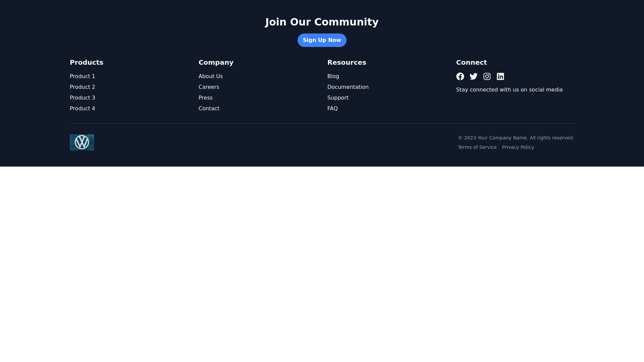This screenshot has height=362, width=644.
Task: Open the About Us page
Action: pos(211,76)
